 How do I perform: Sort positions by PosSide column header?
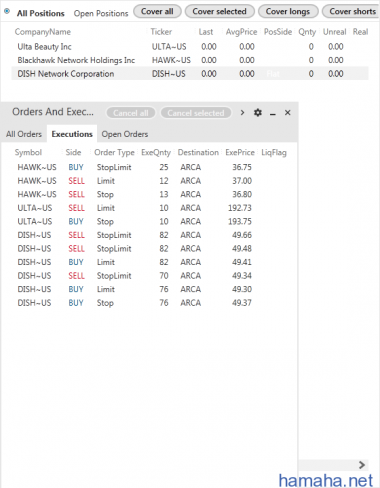pyautogui.click(x=278, y=32)
